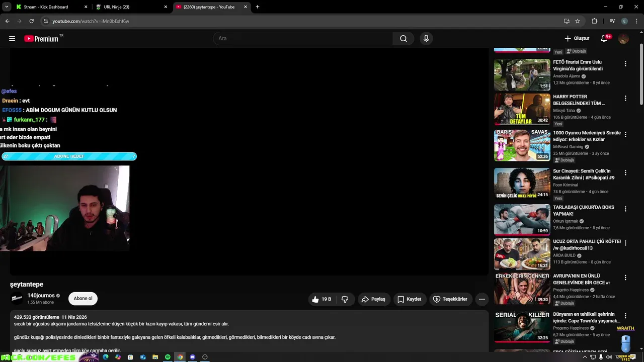This screenshot has width=644, height=362.
Task: Open the 140journos channel avatar
Action: [x=17, y=299]
